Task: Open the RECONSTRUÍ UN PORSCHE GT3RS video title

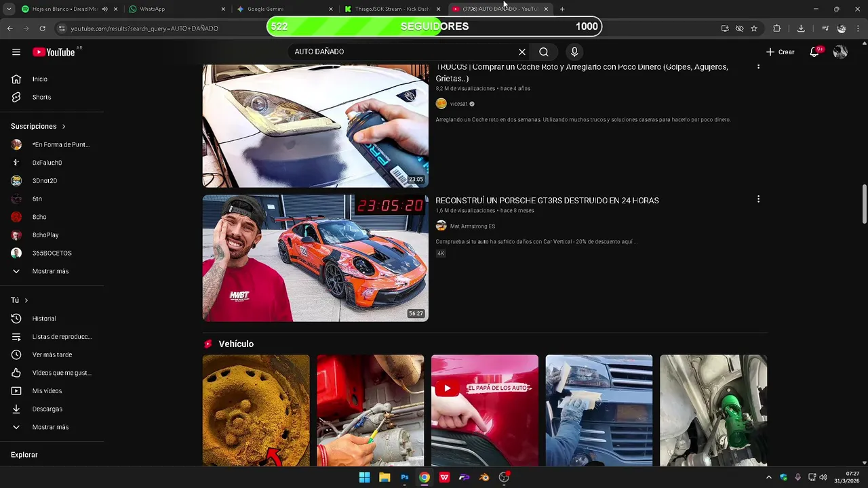Action: point(547,201)
